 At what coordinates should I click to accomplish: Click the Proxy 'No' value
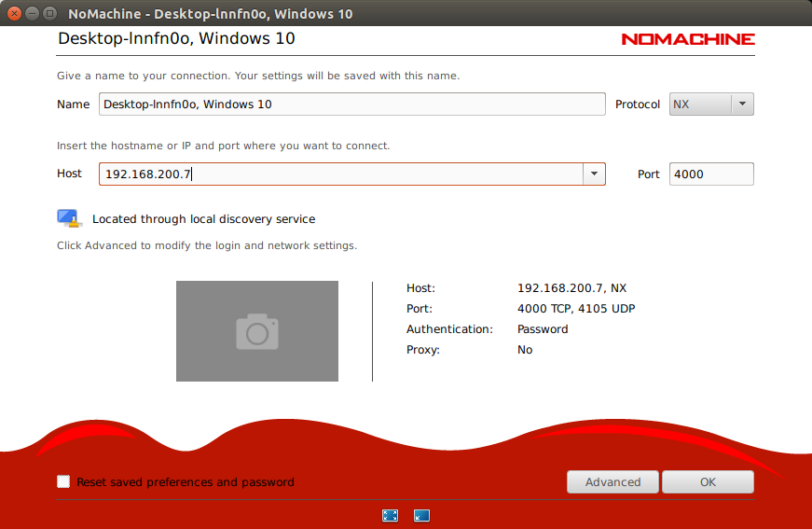click(525, 350)
